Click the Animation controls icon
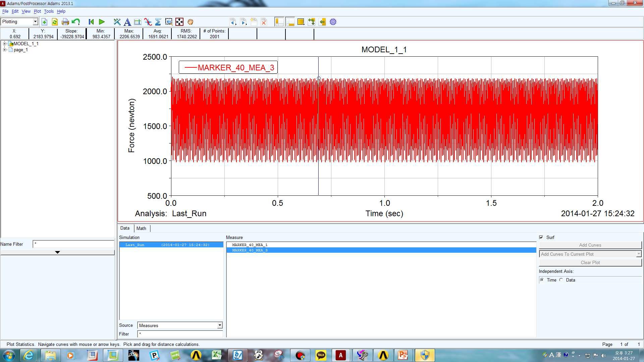This screenshot has width=644, height=362. 101,22
